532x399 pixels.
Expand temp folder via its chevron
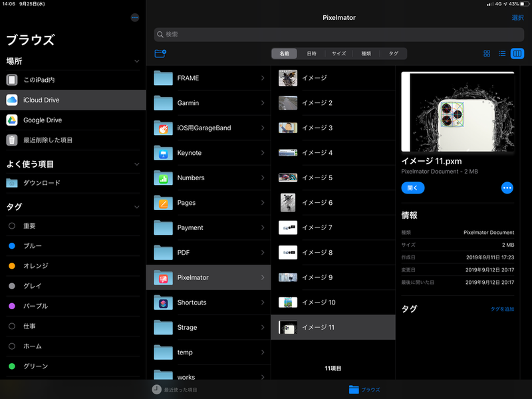click(263, 352)
